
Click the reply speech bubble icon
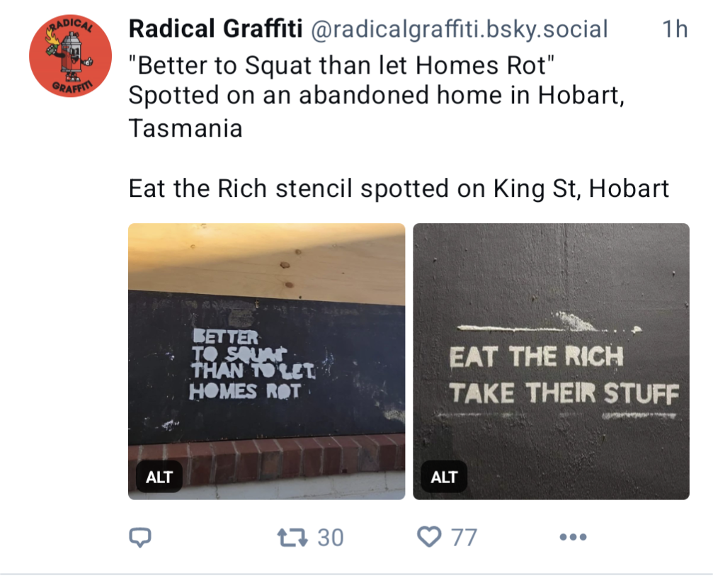141,537
